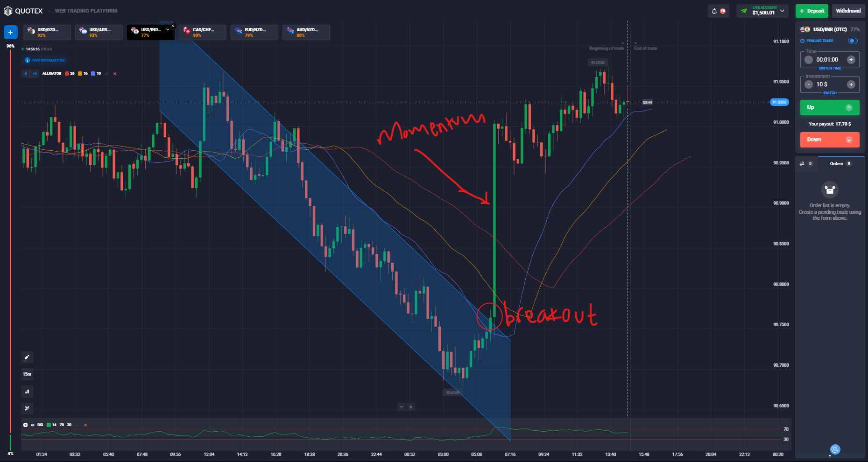Toggle the Pending Trade switch
This screenshot has width=868, height=462.
(853, 41)
